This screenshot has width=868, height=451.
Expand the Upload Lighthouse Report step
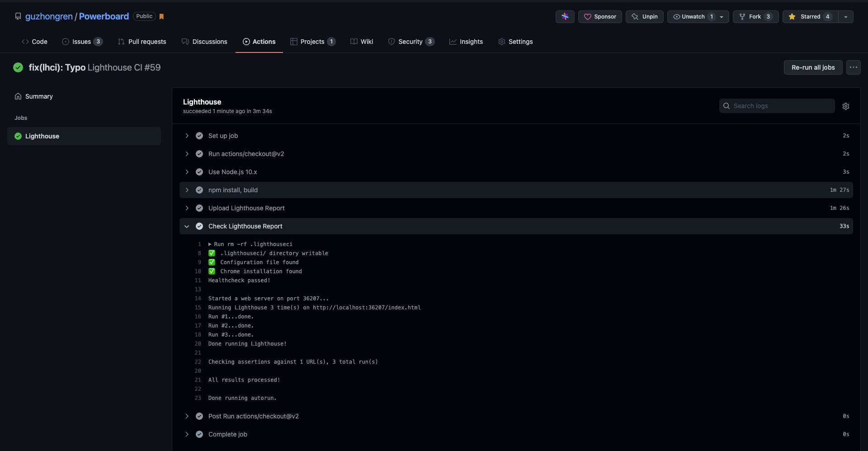coord(516,208)
